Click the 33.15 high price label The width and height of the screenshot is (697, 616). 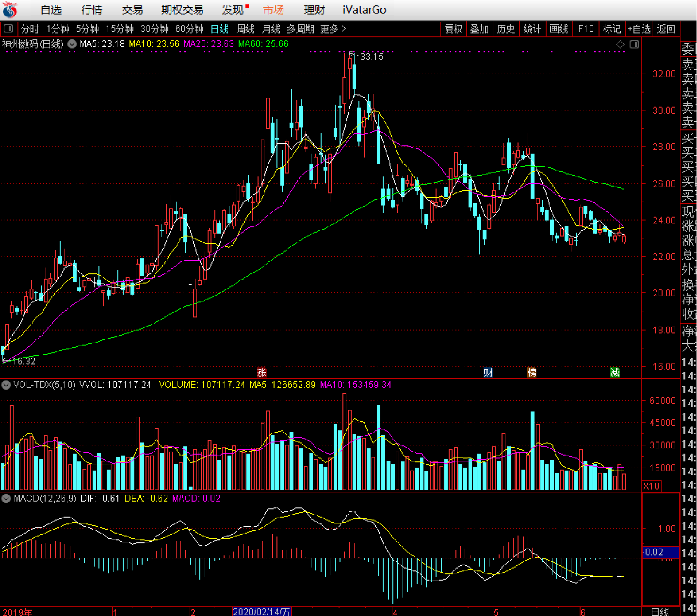pyautogui.click(x=372, y=57)
